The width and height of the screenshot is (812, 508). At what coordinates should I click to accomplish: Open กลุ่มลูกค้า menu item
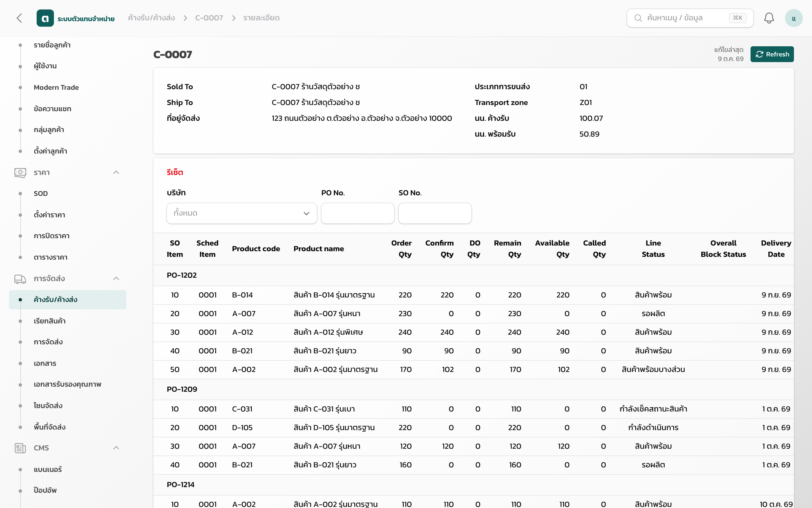[x=49, y=130]
